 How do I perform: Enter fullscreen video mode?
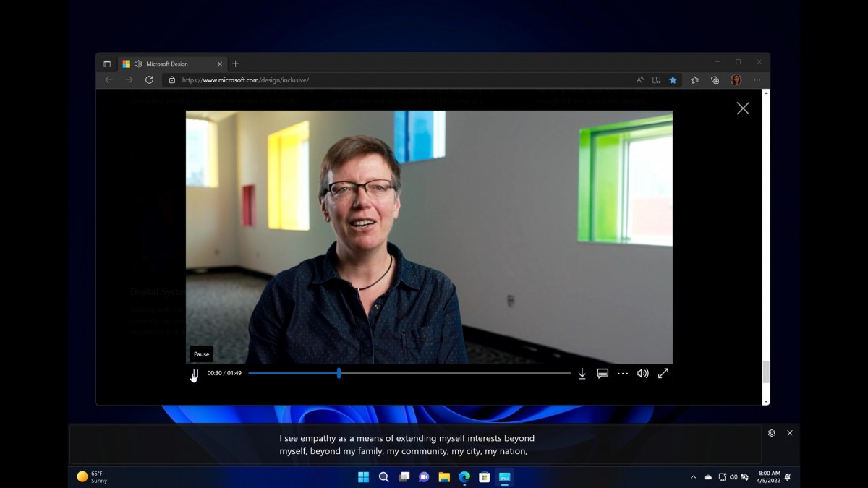point(663,373)
